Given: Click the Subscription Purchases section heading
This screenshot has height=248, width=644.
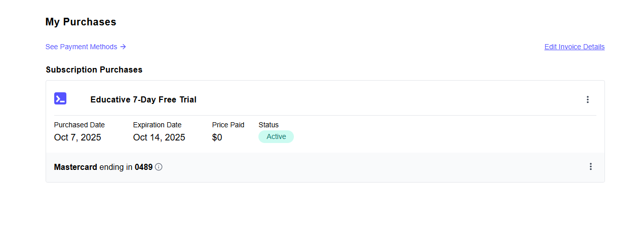Looking at the screenshot, I should [94, 69].
